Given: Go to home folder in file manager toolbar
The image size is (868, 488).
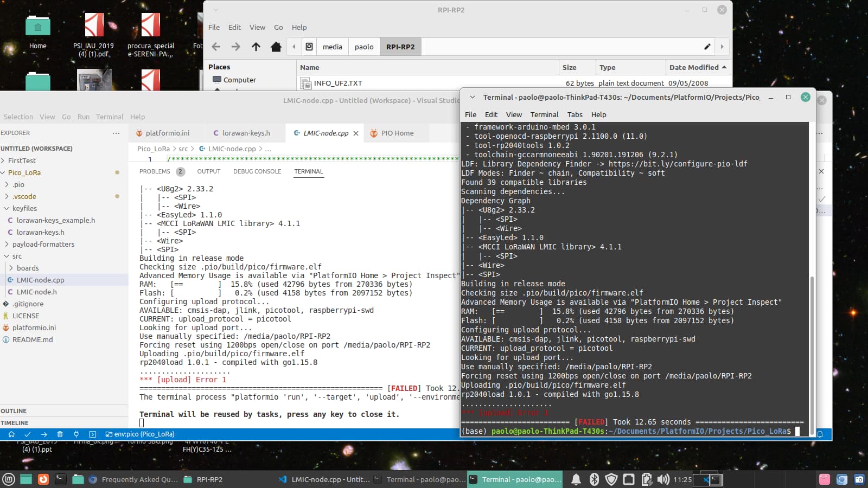Looking at the screenshot, I should [x=276, y=47].
